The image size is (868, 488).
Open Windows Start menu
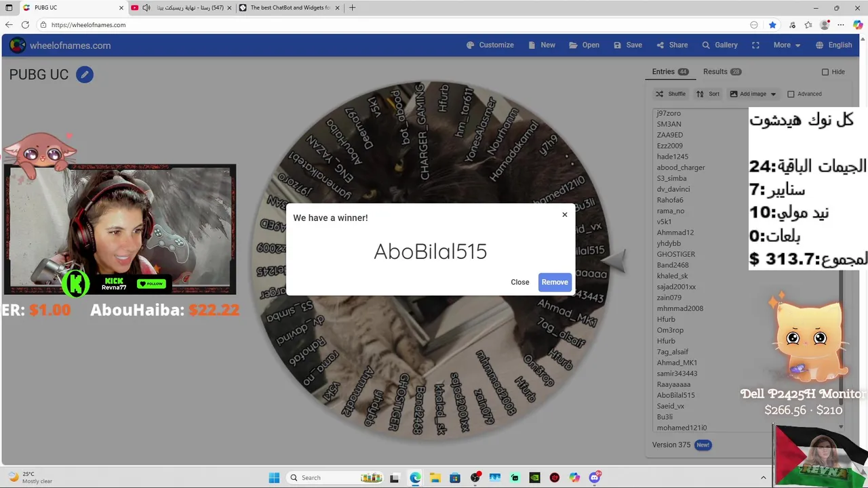pyautogui.click(x=274, y=478)
